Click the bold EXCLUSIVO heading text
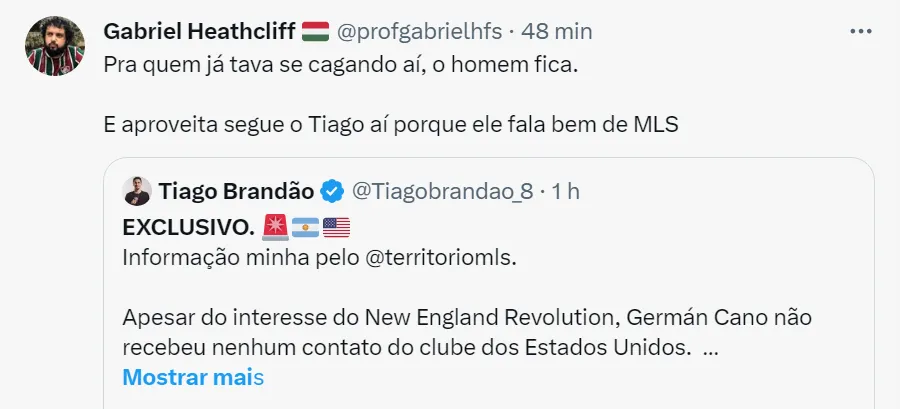The image size is (901, 409). (x=187, y=227)
